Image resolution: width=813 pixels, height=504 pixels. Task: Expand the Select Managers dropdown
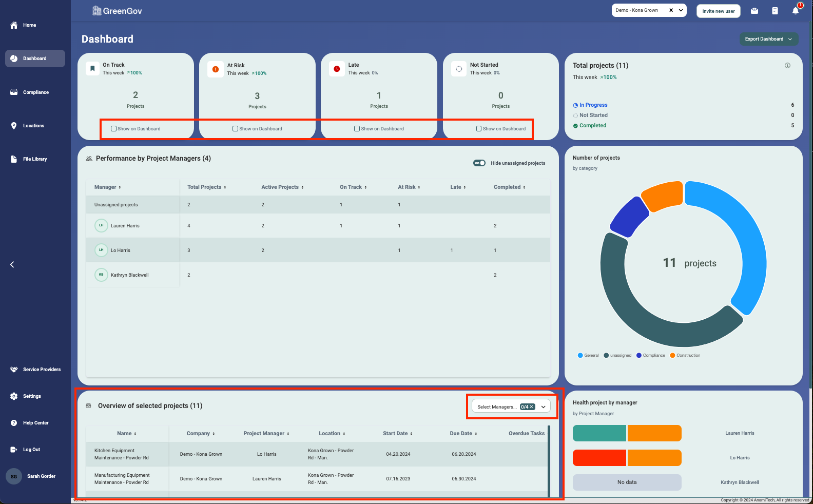point(543,407)
